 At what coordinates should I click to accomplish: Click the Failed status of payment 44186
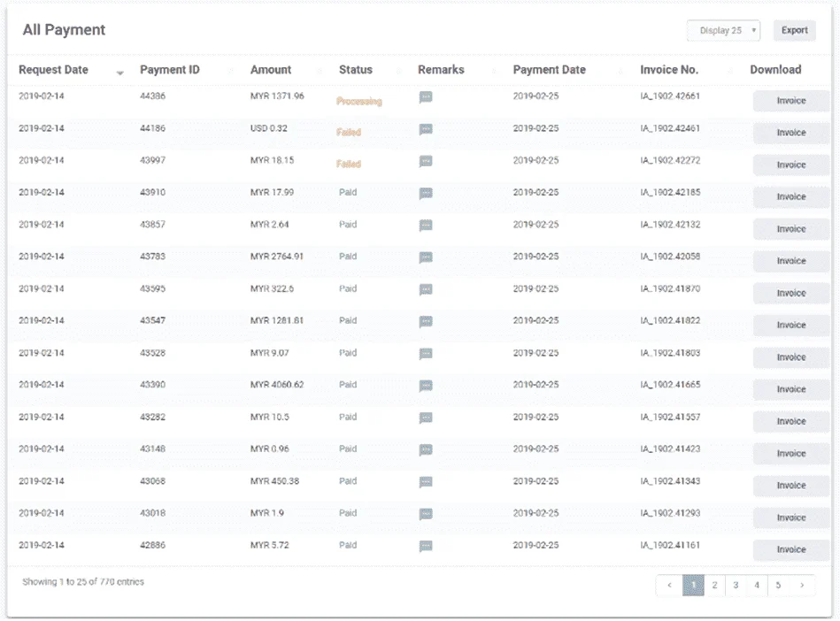348,132
